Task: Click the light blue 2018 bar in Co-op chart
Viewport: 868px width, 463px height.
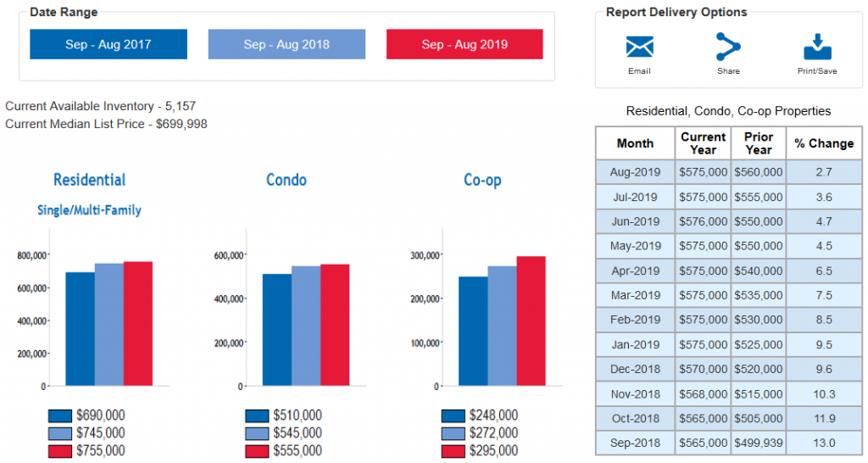Action: point(502,326)
